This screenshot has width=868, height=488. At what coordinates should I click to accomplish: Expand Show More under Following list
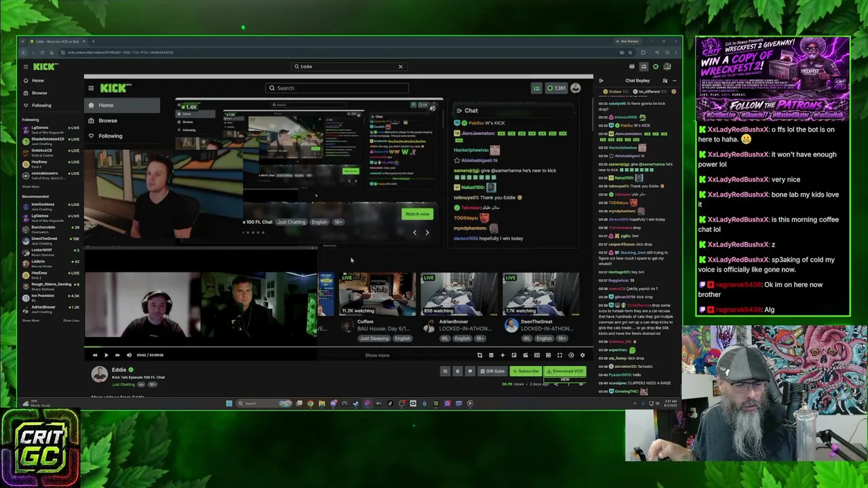31,187
